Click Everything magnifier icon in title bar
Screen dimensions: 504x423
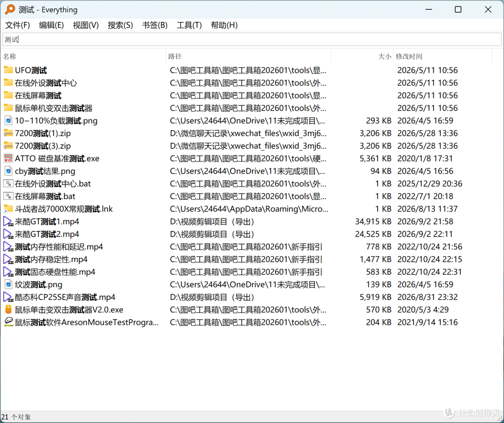point(10,9)
